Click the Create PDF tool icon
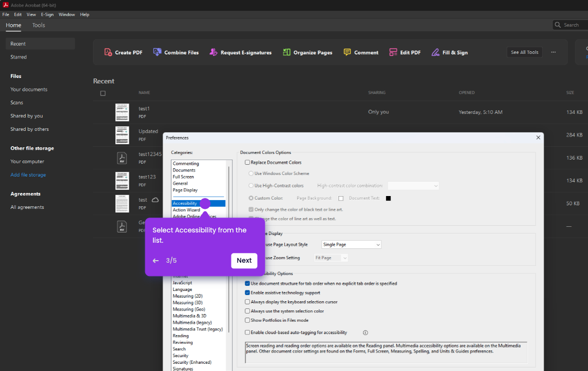588x371 pixels. tap(108, 52)
